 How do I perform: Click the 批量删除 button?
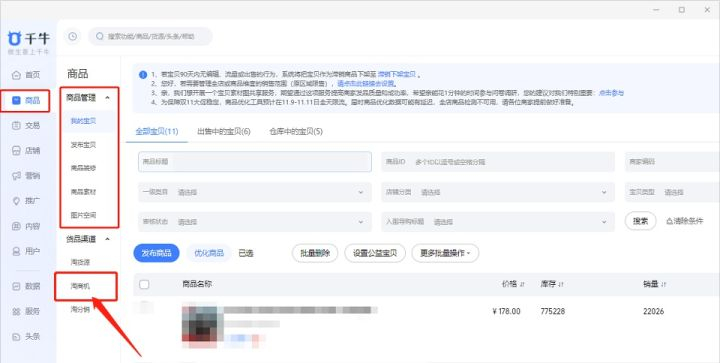pos(315,253)
